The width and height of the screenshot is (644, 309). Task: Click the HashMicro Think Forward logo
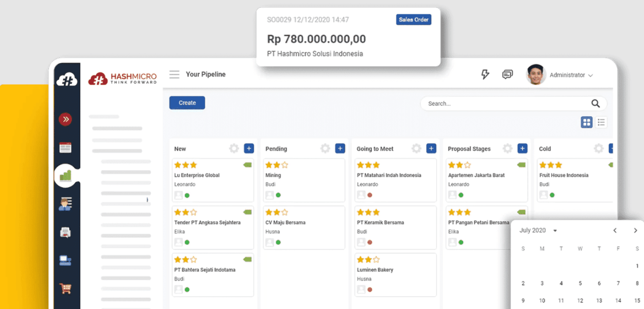123,78
